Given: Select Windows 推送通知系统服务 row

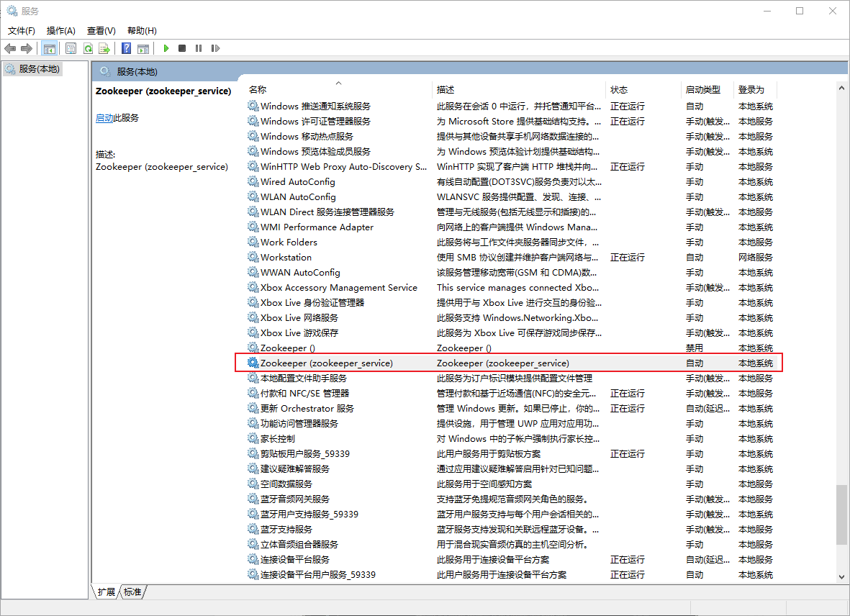Looking at the screenshot, I should pyautogui.click(x=512, y=106).
